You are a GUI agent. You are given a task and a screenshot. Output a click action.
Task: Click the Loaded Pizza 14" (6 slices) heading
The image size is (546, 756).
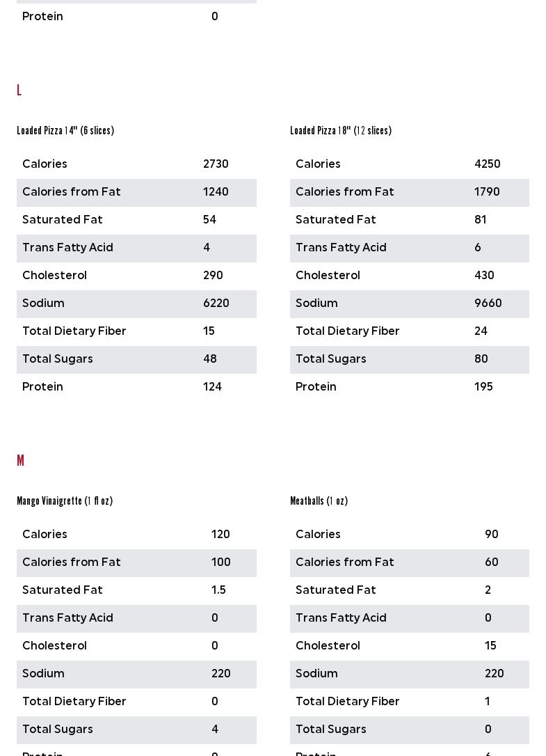tap(65, 131)
